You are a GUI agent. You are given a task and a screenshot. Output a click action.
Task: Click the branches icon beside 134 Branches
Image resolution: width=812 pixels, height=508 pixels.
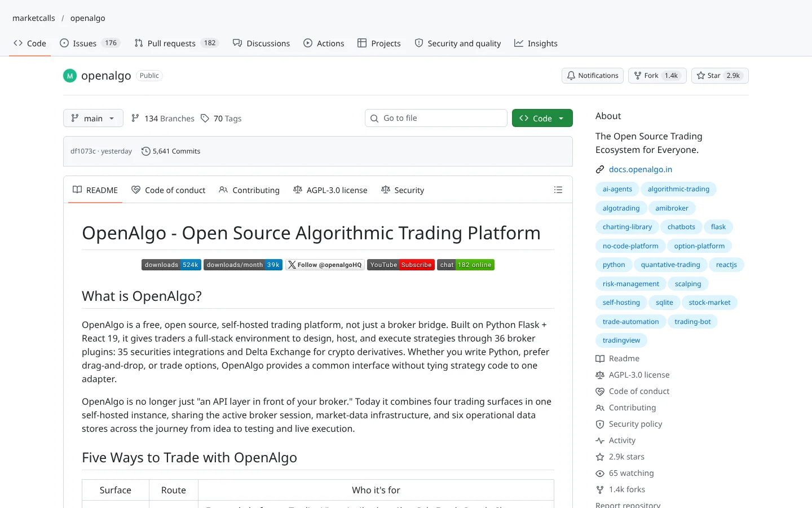135,119
